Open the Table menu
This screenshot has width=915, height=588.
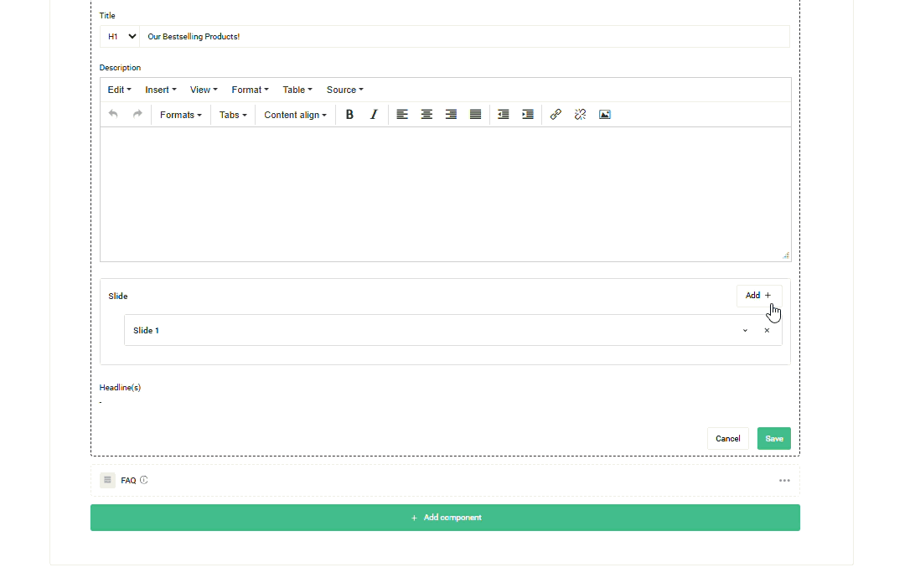point(297,90)
